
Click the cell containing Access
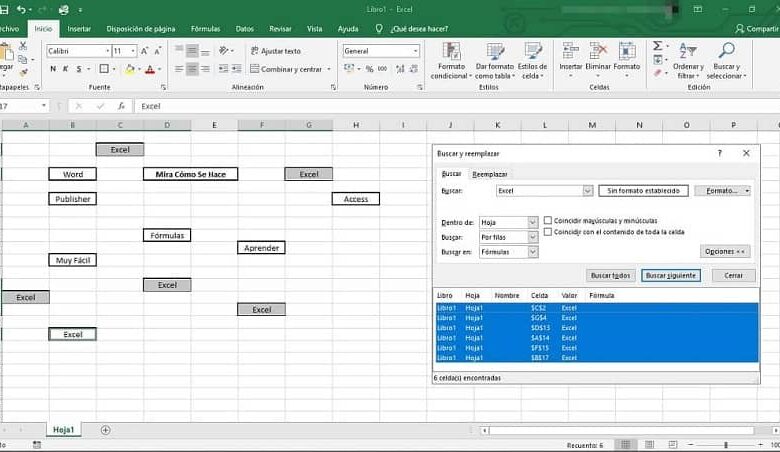(356, 199)
